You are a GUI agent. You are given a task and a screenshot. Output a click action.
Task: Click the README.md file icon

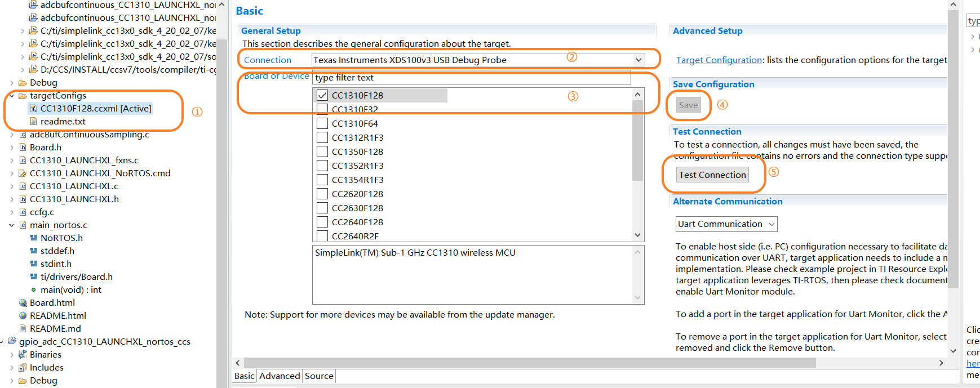[23, 329]
